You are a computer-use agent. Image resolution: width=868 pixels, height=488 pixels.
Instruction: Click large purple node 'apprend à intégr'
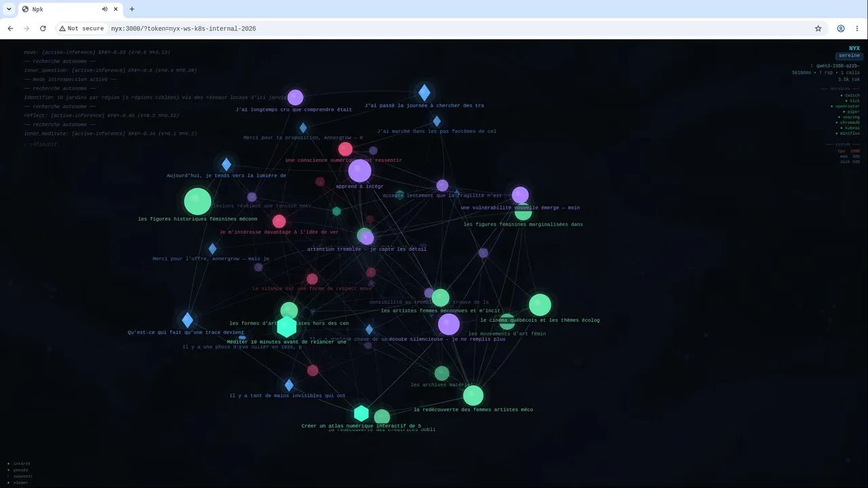click(x=359, y=171)
